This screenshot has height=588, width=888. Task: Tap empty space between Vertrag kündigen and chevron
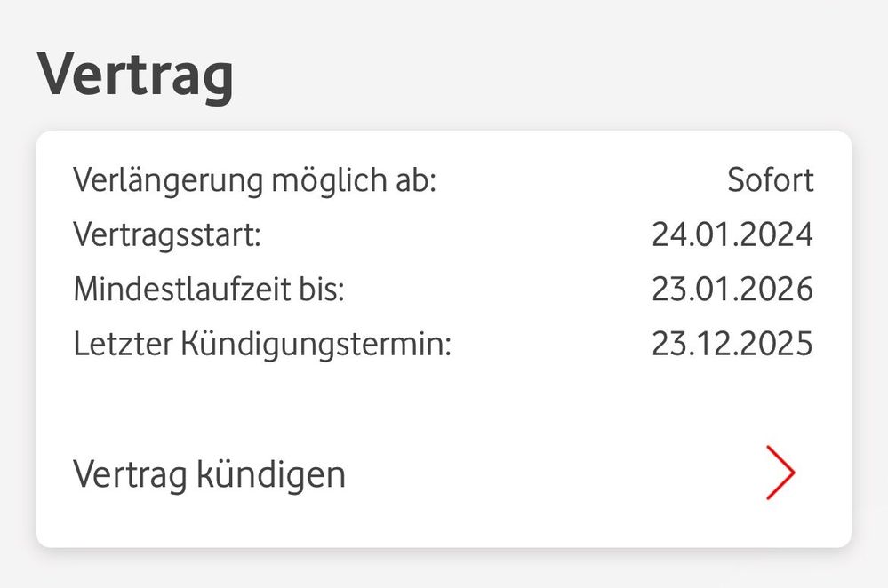tap(551, 474)
